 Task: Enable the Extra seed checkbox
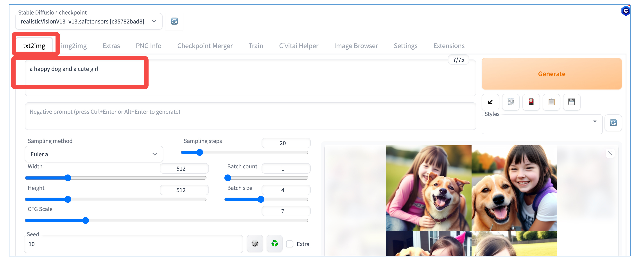(x=289, y=244)
